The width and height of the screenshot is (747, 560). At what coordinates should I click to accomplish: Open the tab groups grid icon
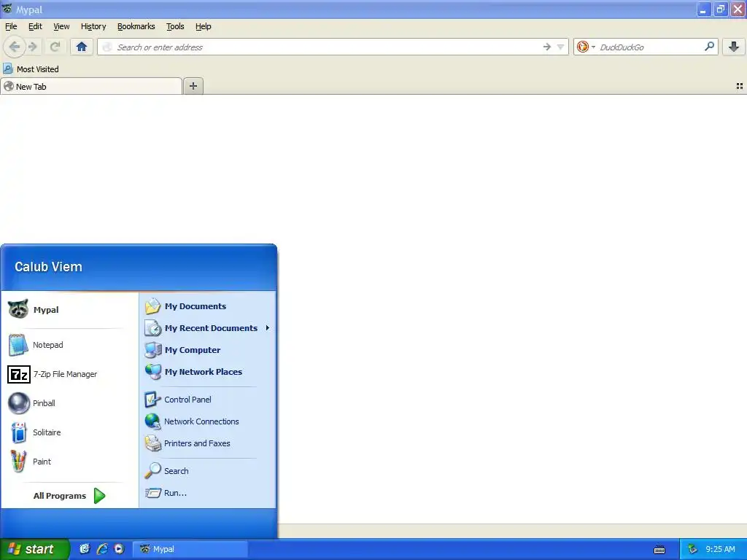coord(740,86)
